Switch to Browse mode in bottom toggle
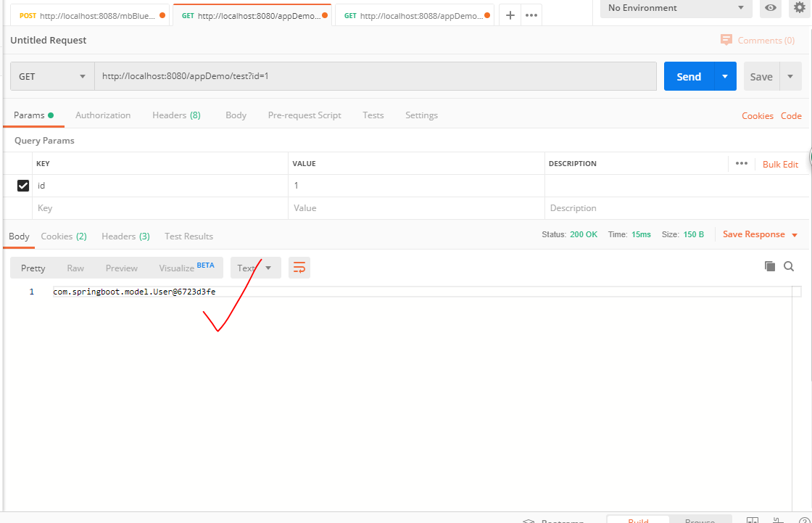 700,519
